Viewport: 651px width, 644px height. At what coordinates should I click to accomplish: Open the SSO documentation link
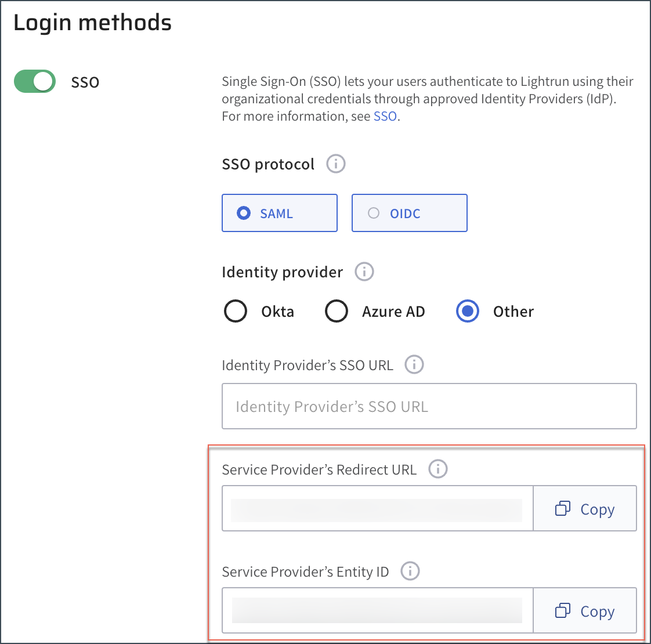point(385,116)
